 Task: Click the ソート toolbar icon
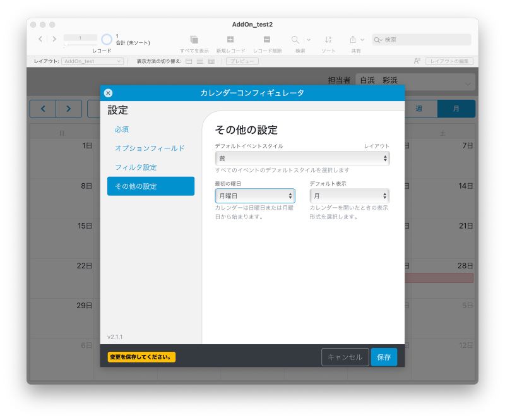(328, 40)
